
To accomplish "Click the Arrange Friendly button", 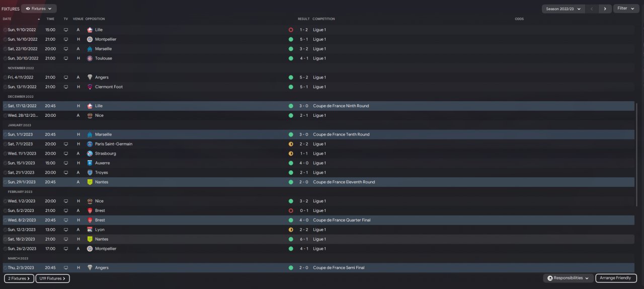I will click(x=616, y=278).
